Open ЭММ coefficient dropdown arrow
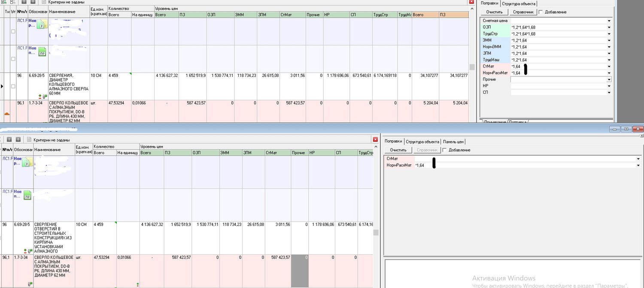 tap(609, 40)
